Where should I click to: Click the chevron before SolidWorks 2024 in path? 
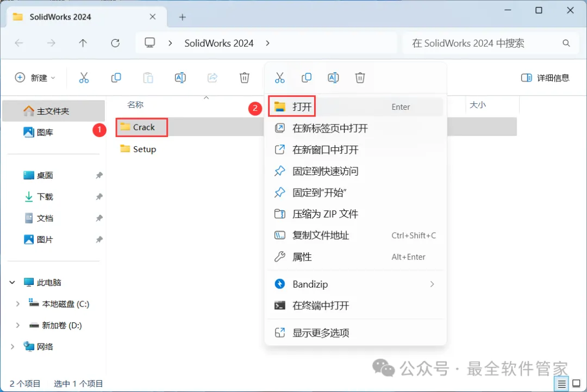[170, 43]
